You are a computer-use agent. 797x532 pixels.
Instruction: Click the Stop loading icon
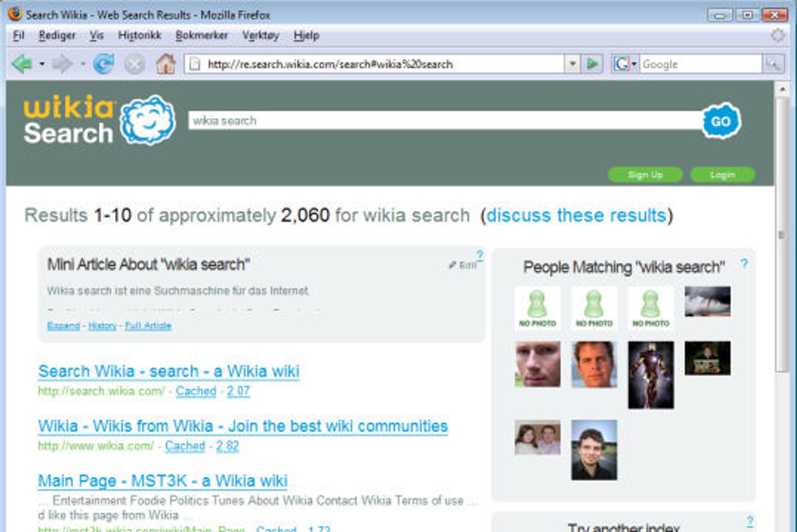pos(134,64)
